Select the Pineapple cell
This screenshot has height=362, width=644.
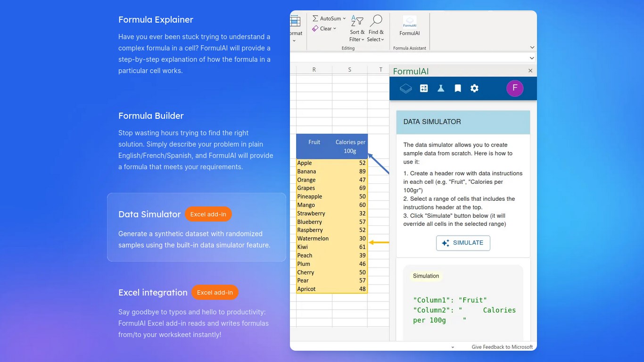click(314, 197)
